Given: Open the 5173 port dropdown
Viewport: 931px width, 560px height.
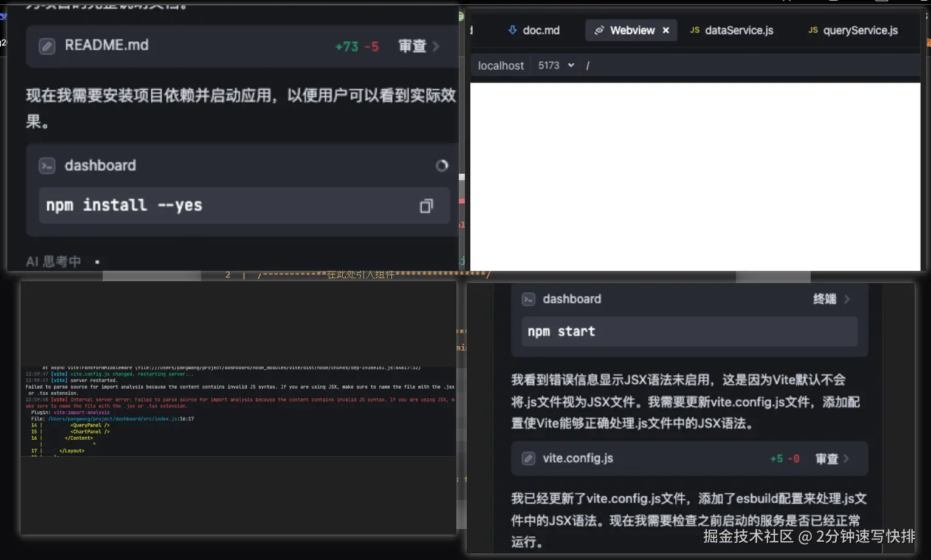Looking at the screenshot, I should pyautogui.click(x=556, y=65).
